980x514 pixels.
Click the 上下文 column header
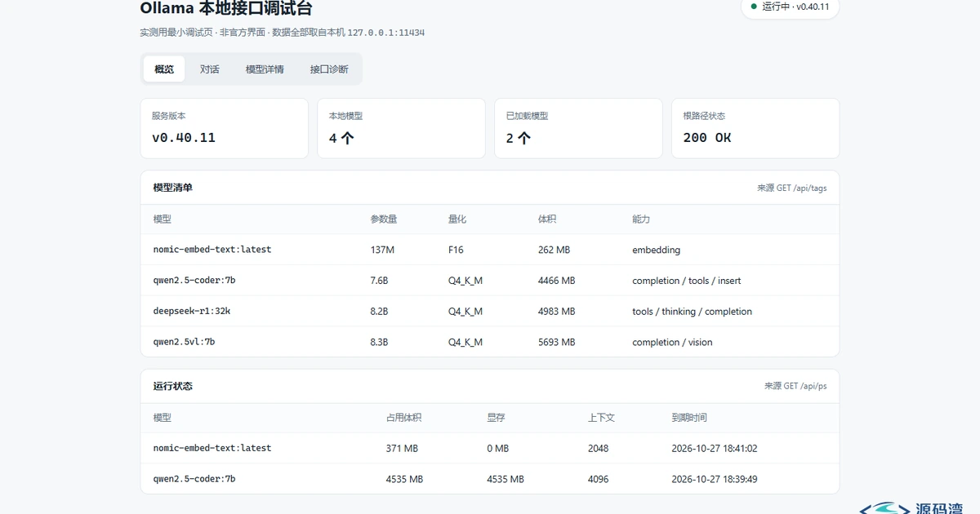601,418
